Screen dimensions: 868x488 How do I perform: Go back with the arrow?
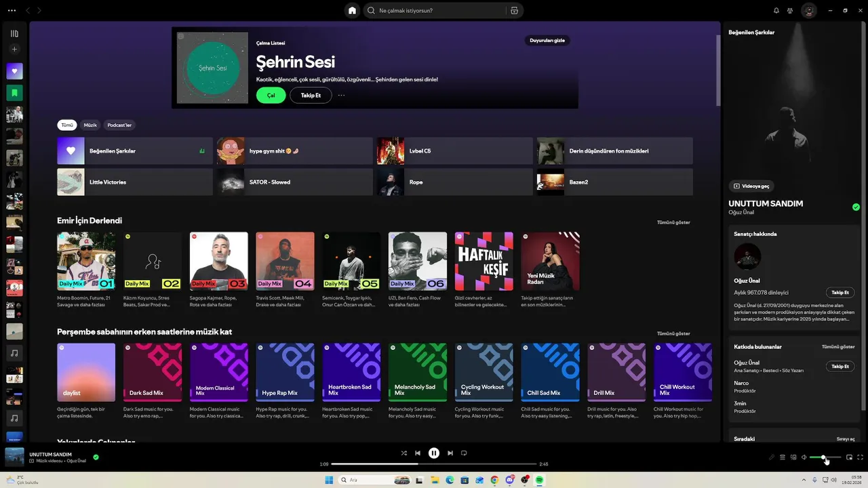click(x=28, y=11)
